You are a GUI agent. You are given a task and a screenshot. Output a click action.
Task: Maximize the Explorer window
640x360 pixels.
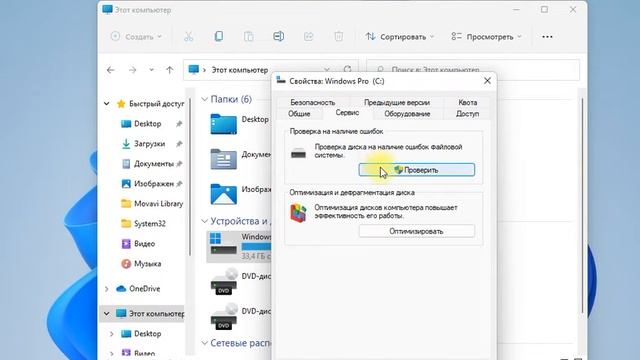click(544, 9)
